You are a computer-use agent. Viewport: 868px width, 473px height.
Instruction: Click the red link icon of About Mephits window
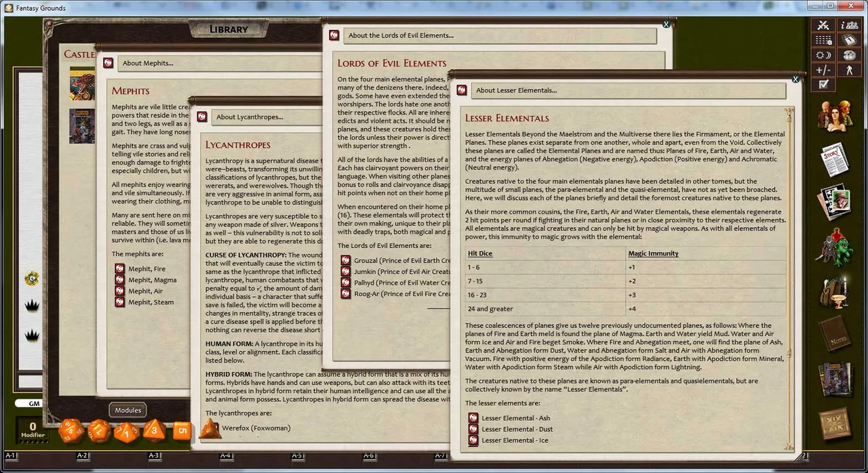click(x=108, y=63)
